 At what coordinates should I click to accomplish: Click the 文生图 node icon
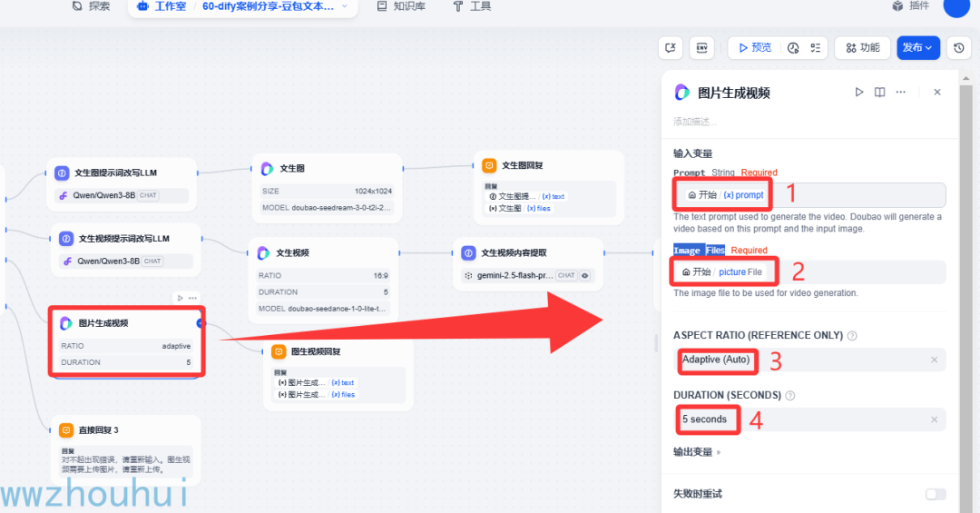[267, 169]
